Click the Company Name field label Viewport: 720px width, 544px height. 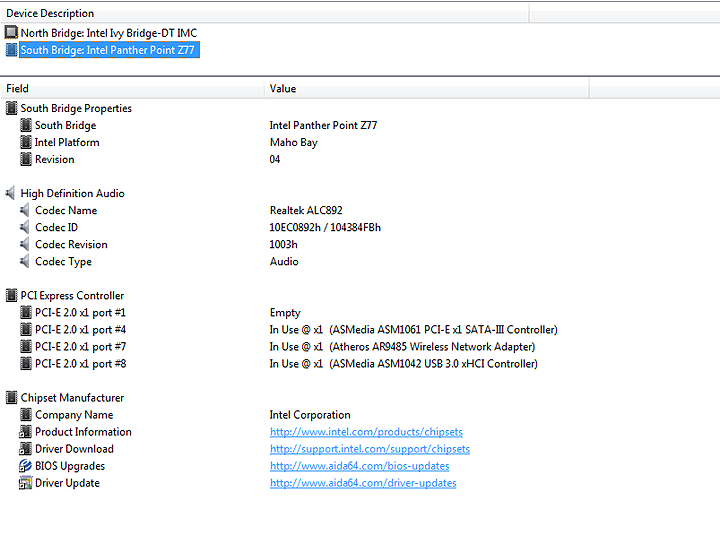click(x=74, y=415)
